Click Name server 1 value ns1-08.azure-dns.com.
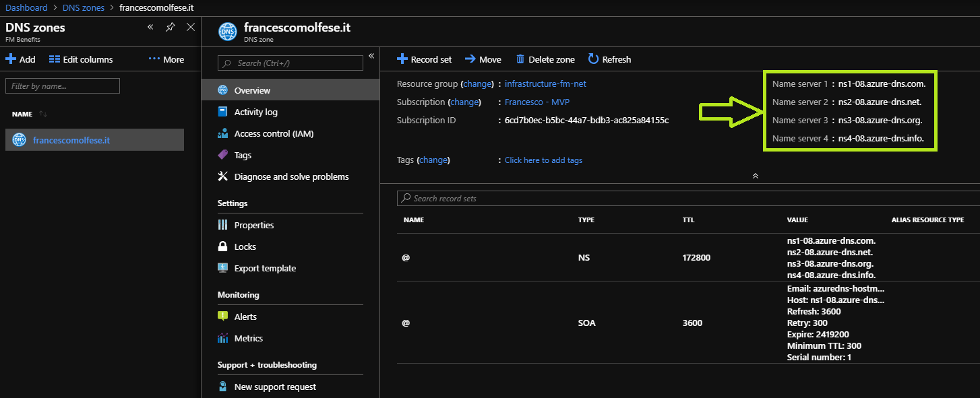980x398 pixels. tap(882, 84)
